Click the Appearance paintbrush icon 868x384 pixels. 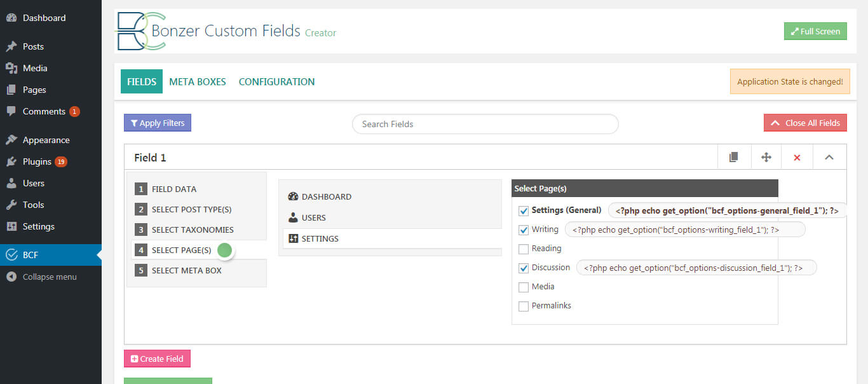[11, 140]
